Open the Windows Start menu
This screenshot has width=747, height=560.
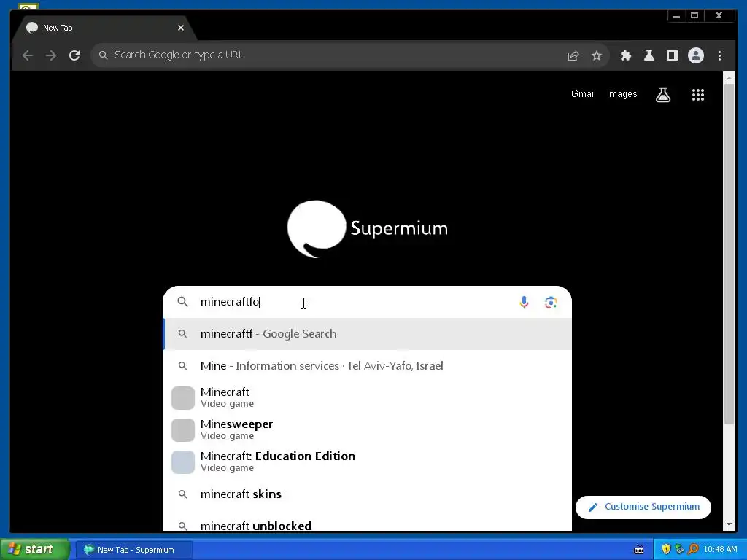pos(34,550)
